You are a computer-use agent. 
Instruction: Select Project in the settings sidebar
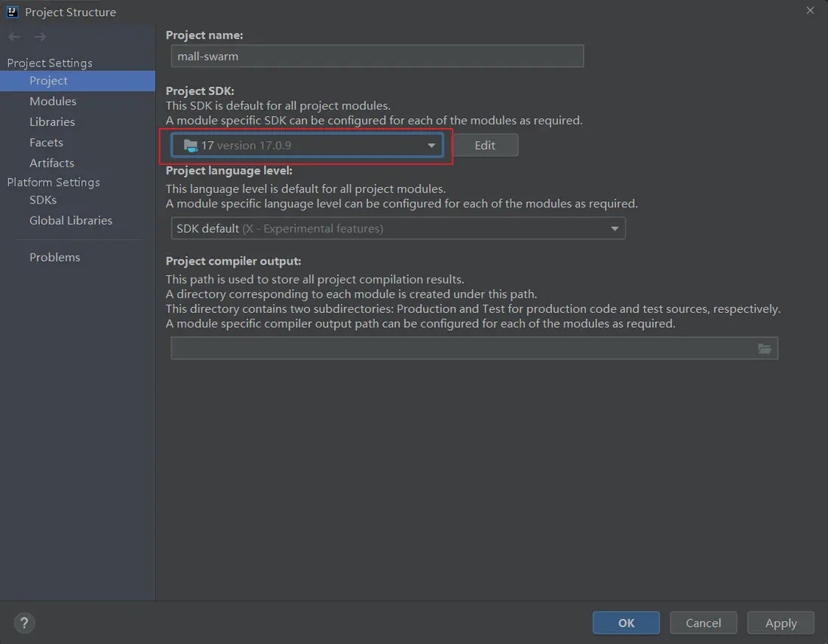(48, 81)
